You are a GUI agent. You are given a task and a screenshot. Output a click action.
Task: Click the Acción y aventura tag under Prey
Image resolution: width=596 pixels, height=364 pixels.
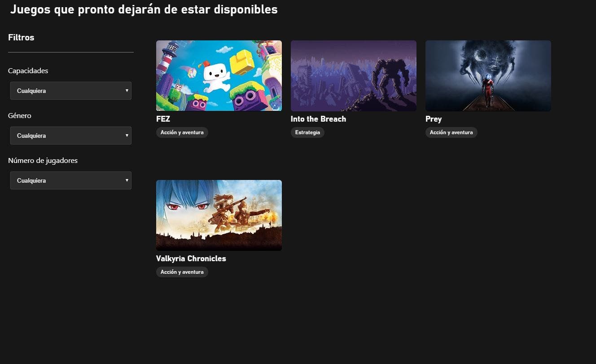[451, 132]
